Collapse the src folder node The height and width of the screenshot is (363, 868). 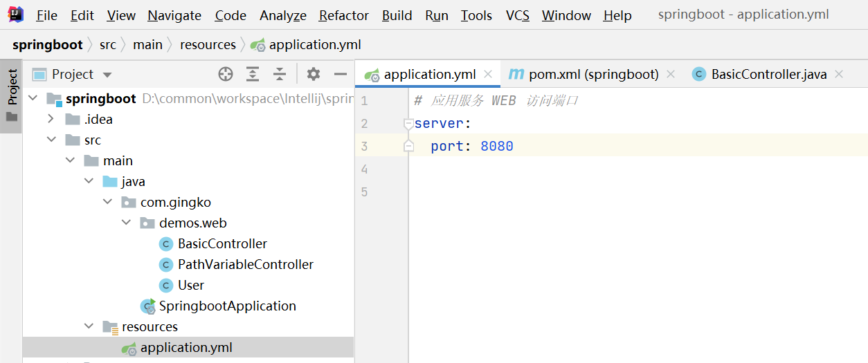pyautogui.click(x=51, y=140)
